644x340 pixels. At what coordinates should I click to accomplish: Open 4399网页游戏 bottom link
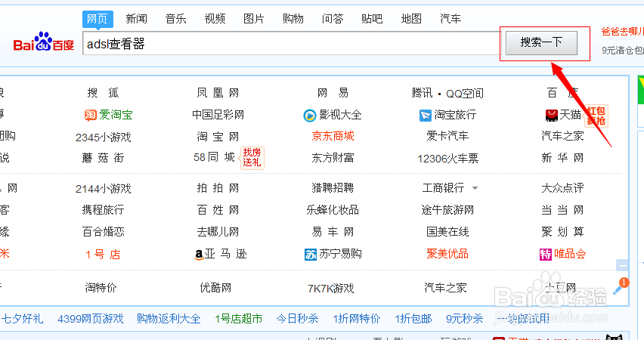pos(91,319)
